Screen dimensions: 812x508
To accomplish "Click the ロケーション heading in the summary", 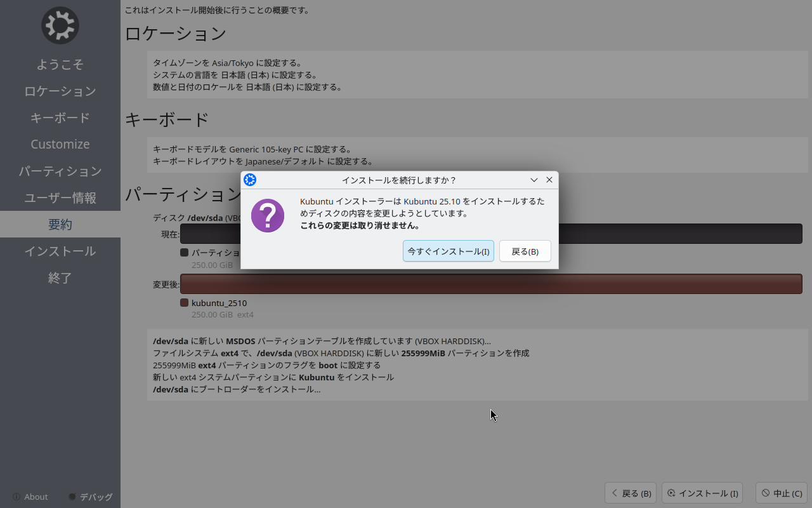I will pos(176,34).
